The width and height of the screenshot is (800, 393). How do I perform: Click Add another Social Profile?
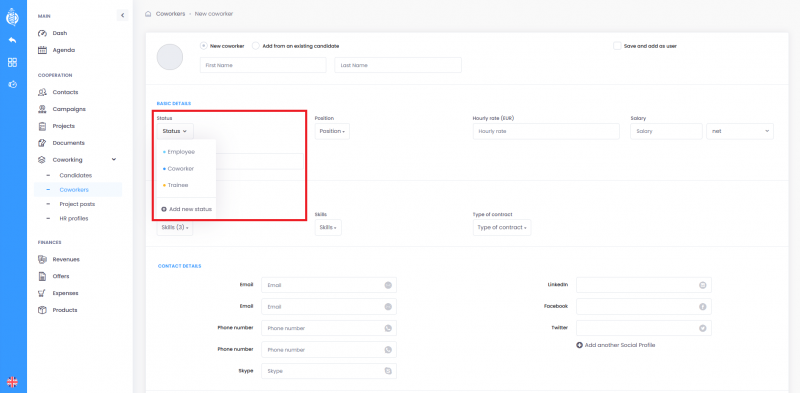pos(616,345)
